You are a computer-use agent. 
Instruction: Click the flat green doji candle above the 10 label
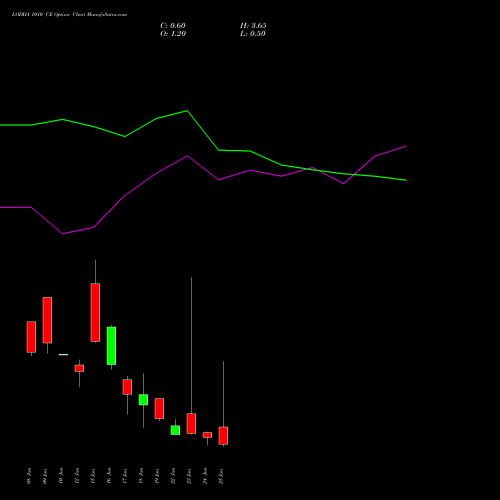63,354
